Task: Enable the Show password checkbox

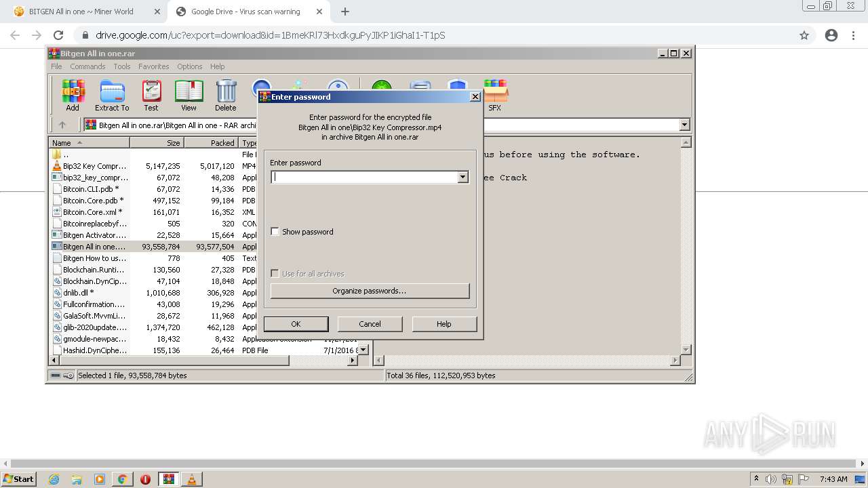Action: tap(275, 232)
